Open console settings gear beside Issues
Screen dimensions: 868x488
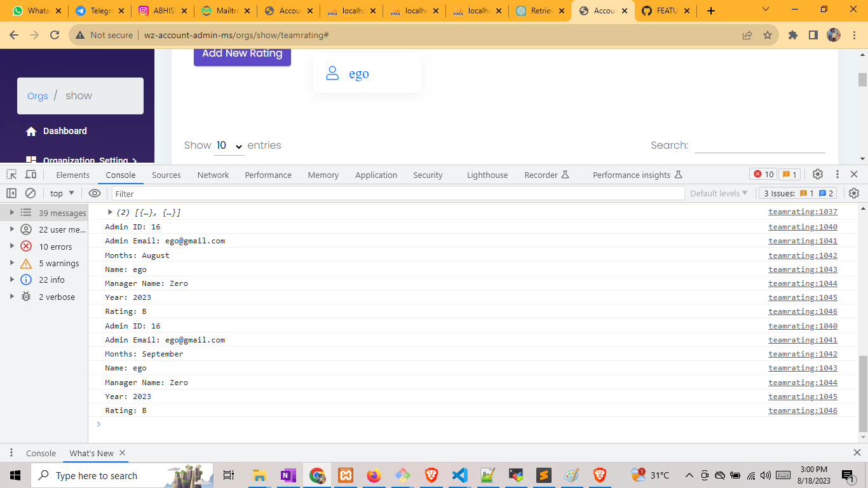coord(854,193)
